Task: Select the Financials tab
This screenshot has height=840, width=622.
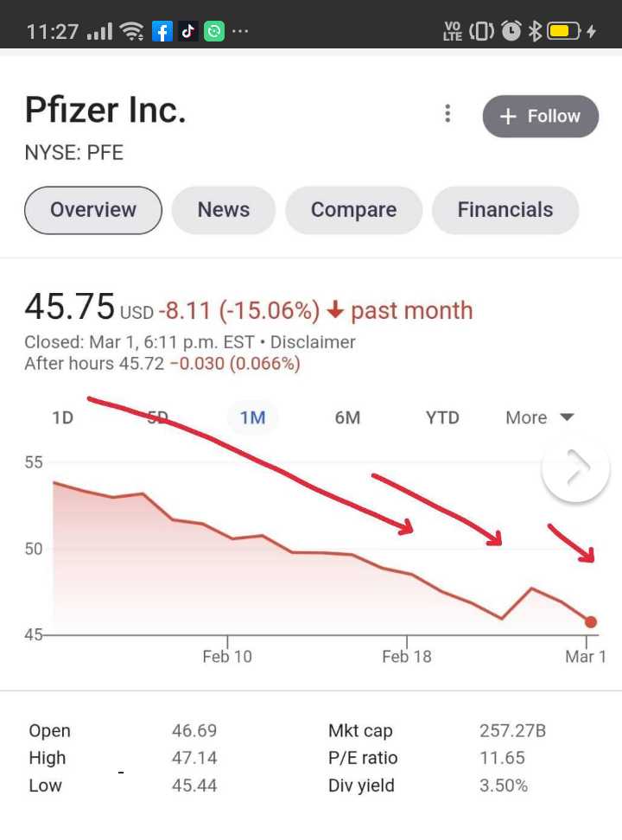Action: [505, 210]
